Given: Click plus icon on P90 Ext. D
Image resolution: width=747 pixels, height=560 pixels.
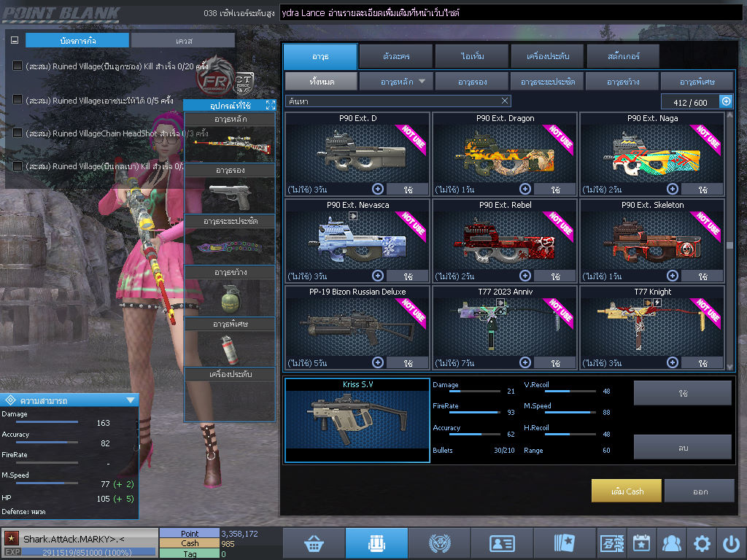Looking at the screenshot, I should click(378, 189).
